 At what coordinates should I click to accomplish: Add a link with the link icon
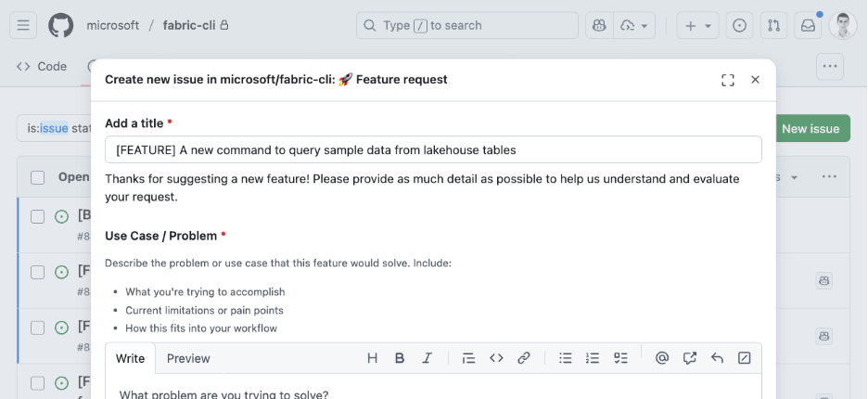click(524, 358)
